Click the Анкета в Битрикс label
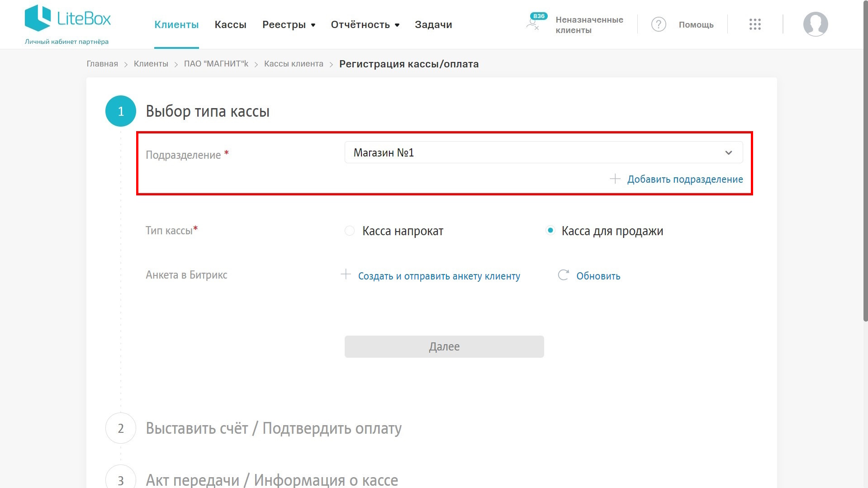This screenshot has height=488, width=868. [x=186, y=275]
